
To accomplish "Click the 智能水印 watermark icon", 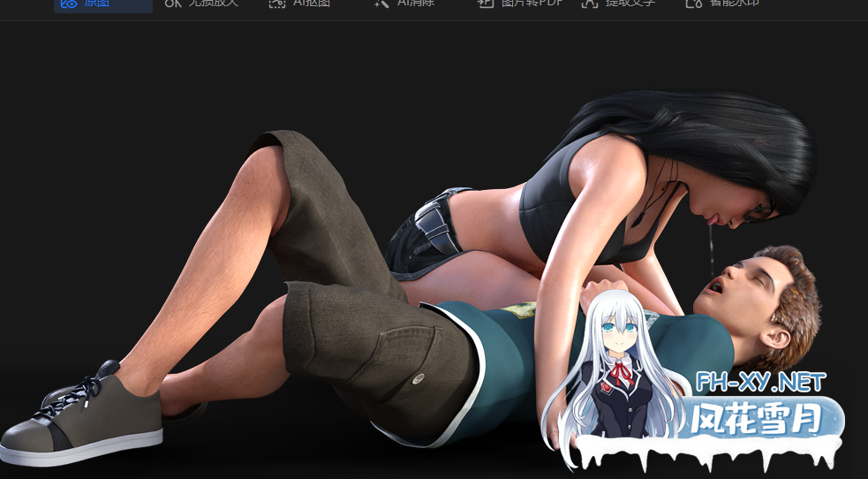I will click(694, 4).
